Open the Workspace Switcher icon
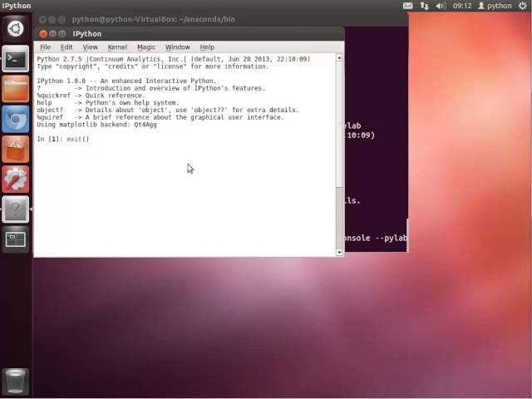Screen dimensions: 532x399 click(15, 239)
